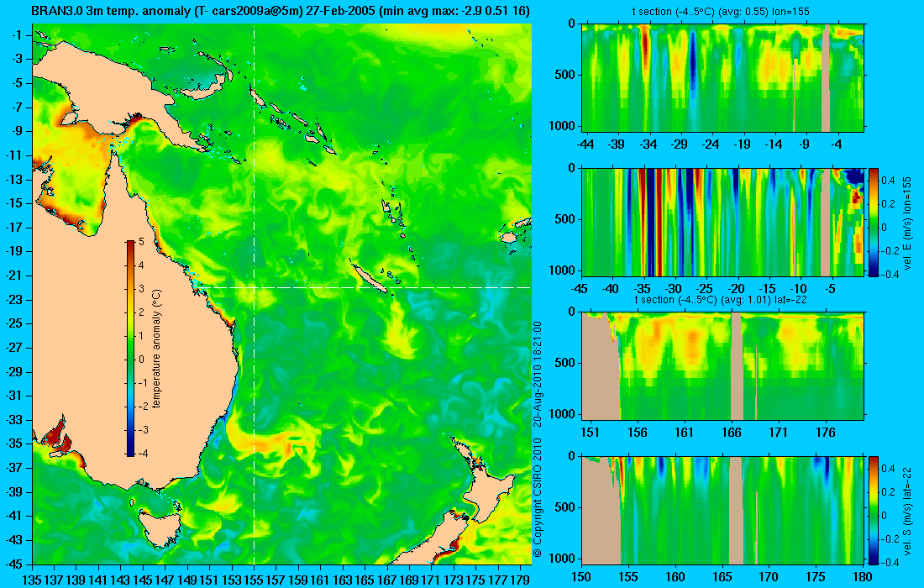924x588 pixels.
Task: Click the 159 longitude tick on main map
Action: (x=298, y=580)
